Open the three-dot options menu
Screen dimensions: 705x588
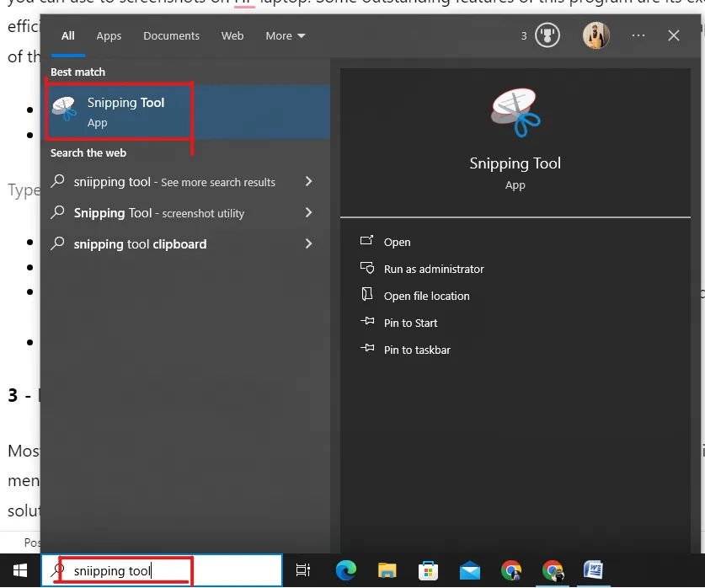(638, 35)
